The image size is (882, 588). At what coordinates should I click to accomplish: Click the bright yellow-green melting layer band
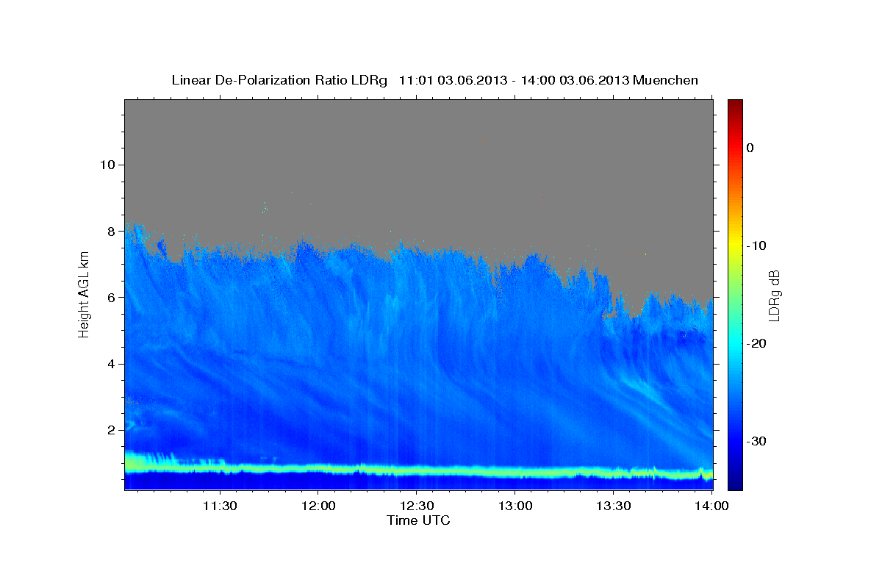click(x=418, y=469)
